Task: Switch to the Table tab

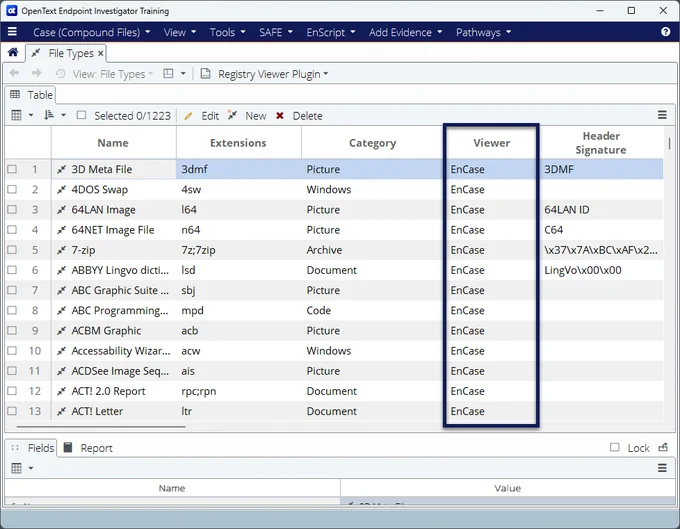Action: click(x=31, y=95)
